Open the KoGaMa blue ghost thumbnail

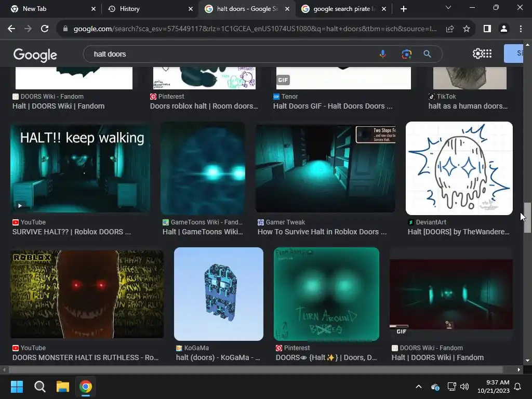coord(219,294)
